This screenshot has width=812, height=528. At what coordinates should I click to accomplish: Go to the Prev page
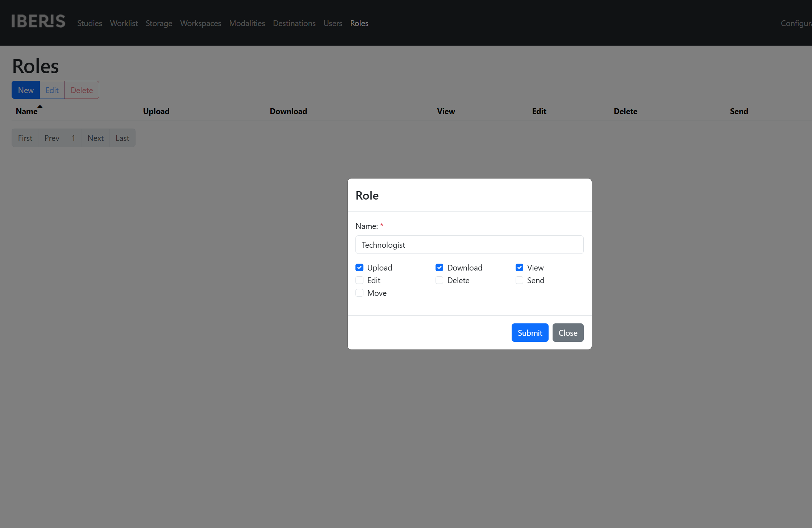tap(52, 138)
